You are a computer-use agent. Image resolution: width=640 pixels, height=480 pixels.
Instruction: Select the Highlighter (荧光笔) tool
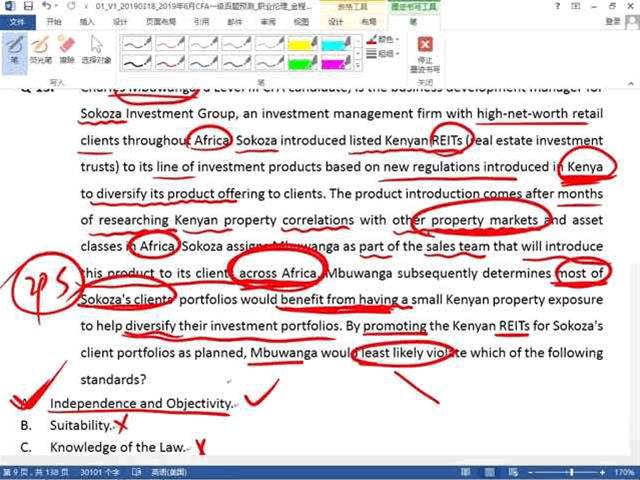41,50
